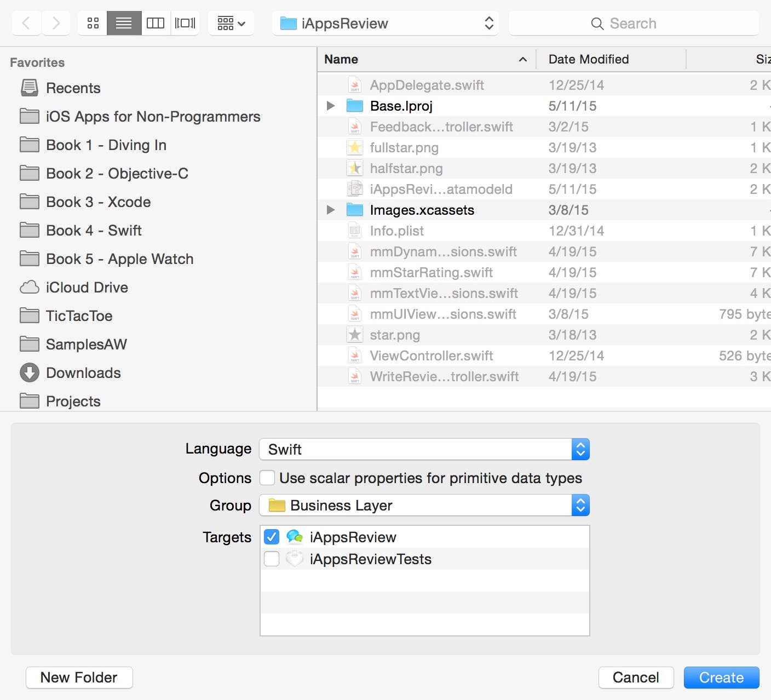The image size is (771, 700).
Task: Enable scalar properties for primitive data types
Action: (267, 478)
